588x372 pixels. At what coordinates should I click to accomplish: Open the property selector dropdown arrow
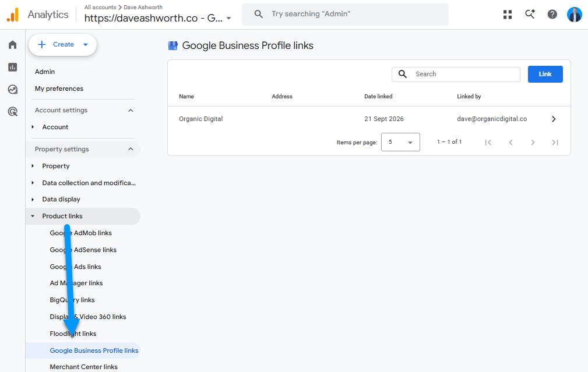pos(229,18)
